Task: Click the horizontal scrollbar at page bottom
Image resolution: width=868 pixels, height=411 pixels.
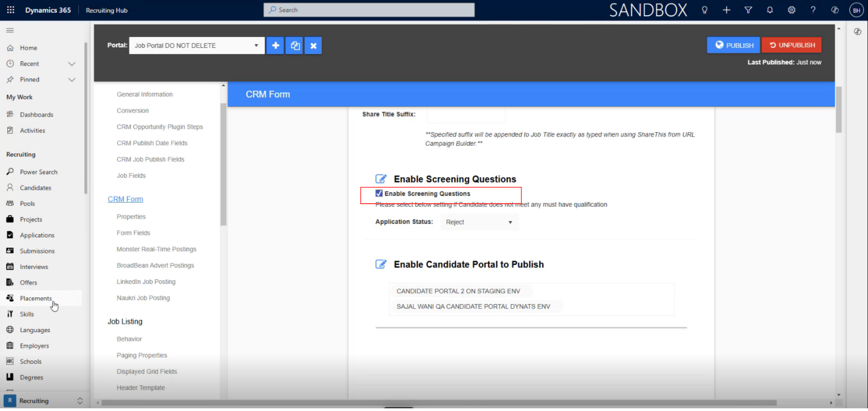Action: 439,403
